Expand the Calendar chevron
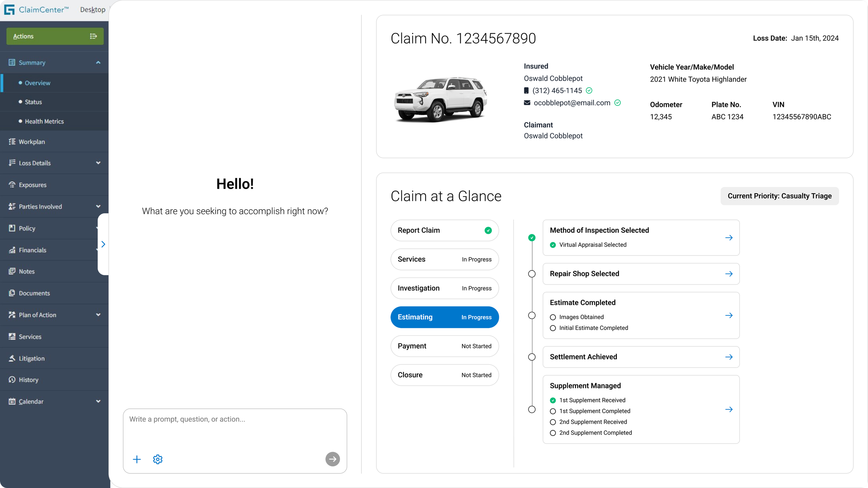Viewport: 868px width, 488px height. click(98, 401)
